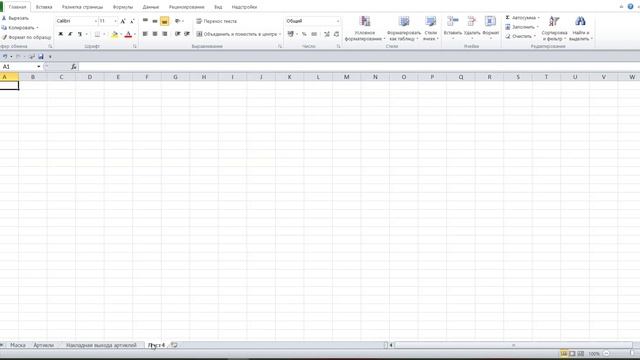Decrease font size with the small A
Image resolution: width=640 pixels, height=360 pixels.
[132, 21]
